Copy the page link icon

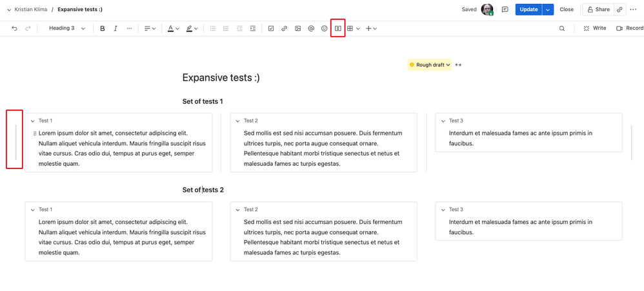(x=619, y=10)
